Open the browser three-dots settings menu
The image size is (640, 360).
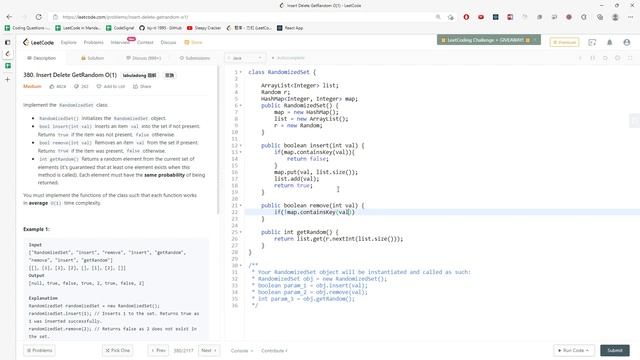tap(630, 17)
